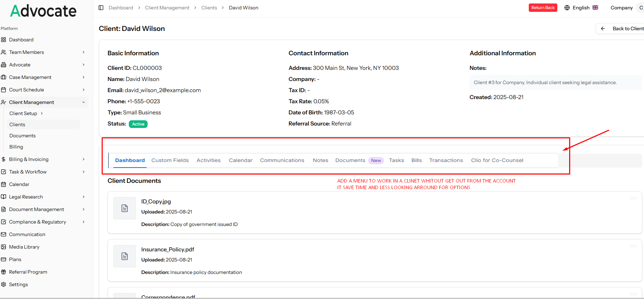Switch to the Custom Fields tab
This screenshot has width=644, height=299.
coord(170,160)
